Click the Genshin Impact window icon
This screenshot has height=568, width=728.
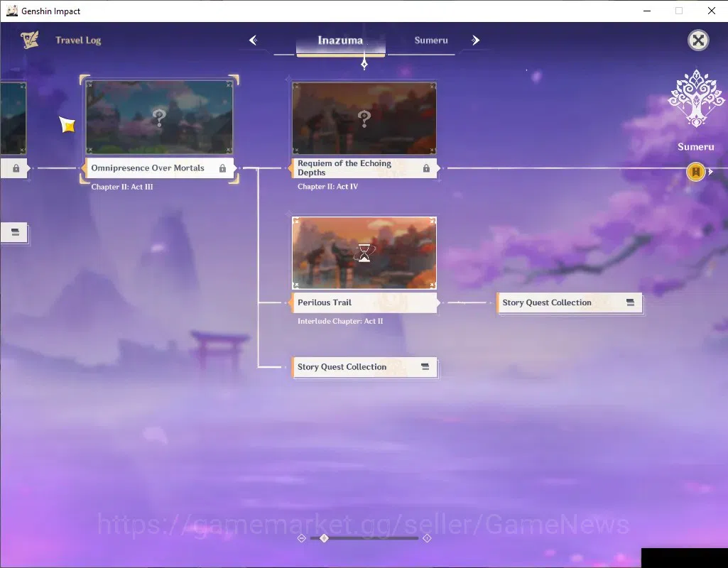click(x=11, y=11)
